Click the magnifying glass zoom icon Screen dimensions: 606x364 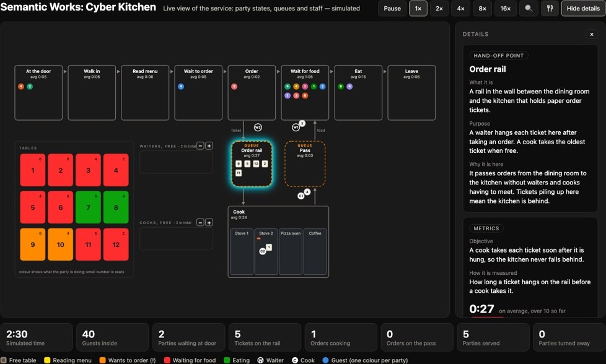(529, 9)
